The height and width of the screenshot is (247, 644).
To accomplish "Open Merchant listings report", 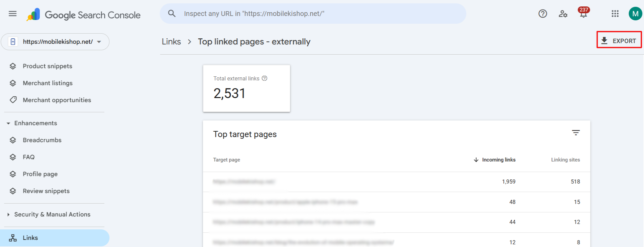I will pyautogui.click(x=47, y=83).
